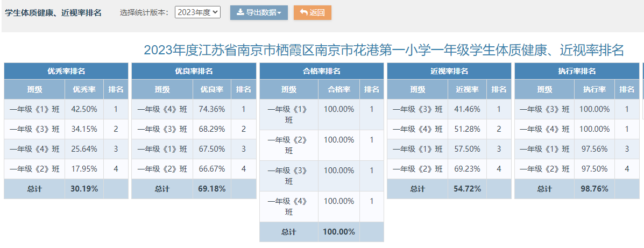Viewport: 644px width, 248px height.
Task: Click the 选择统计版本 label
Action: tap(144, 13)
